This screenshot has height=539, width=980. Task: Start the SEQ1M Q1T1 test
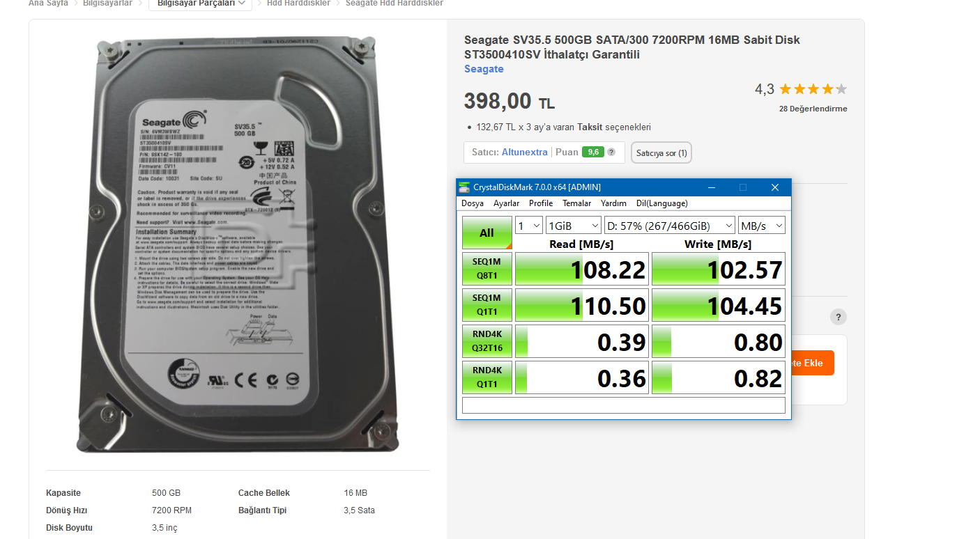click(487, 305)
